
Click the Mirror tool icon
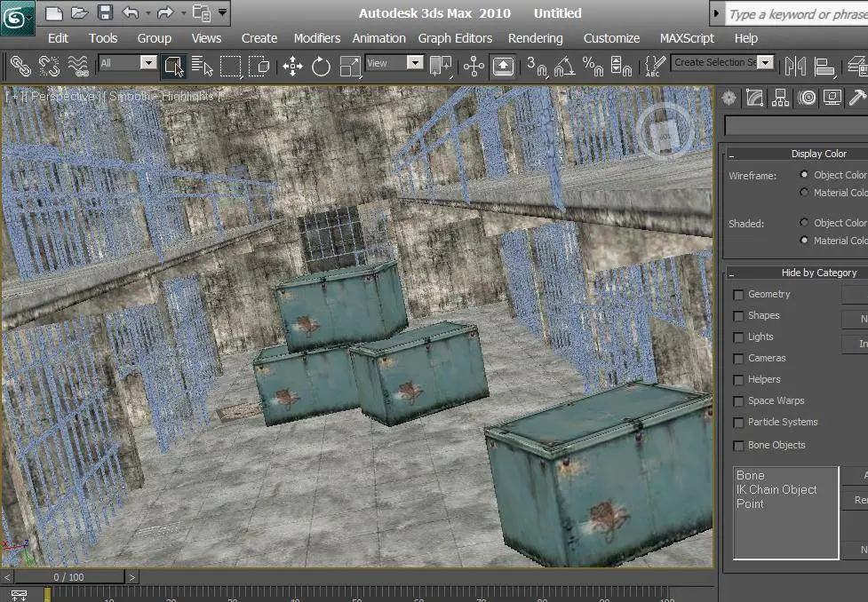click(x=795, y=67)
